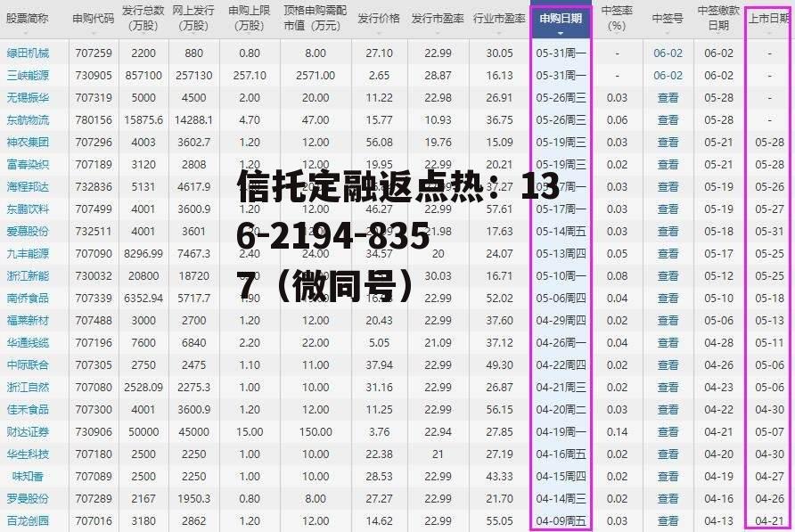Viewport: 795px width, 532px height.
Task: Sort by 发行价格 column header
Action: (379, 19)
